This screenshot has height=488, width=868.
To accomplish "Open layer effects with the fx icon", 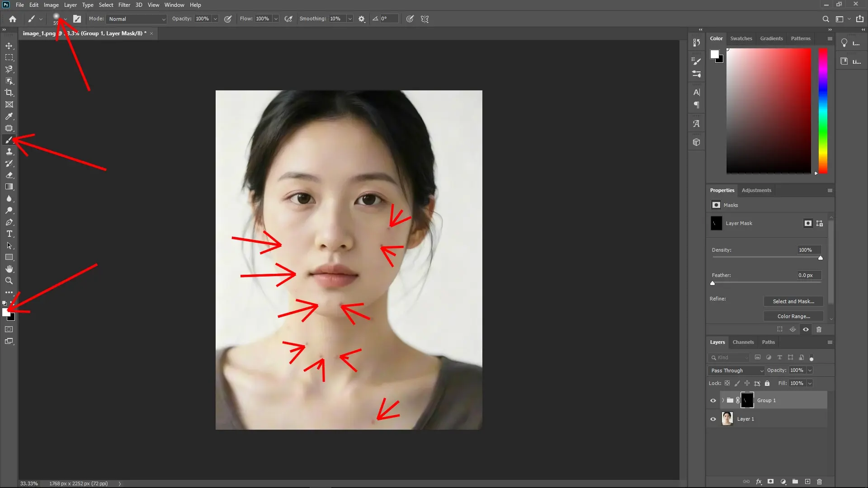I will pos(759,482).
